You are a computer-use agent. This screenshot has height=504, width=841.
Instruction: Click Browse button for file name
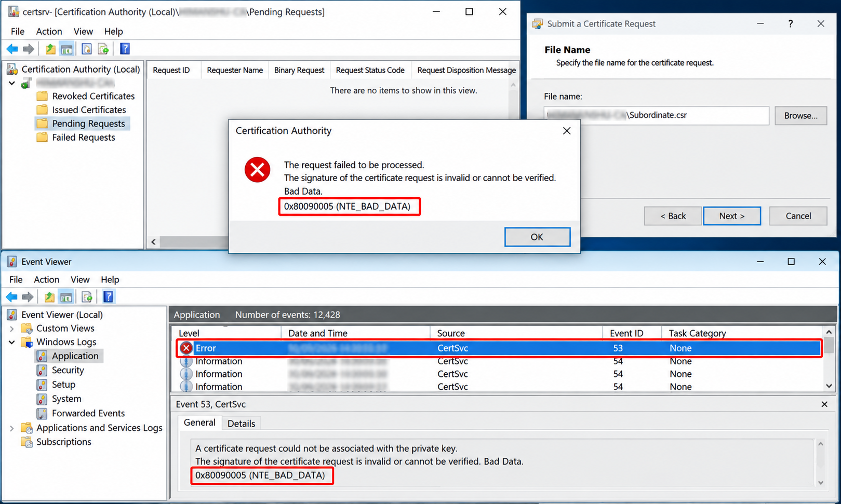click(x=800, y=116)
